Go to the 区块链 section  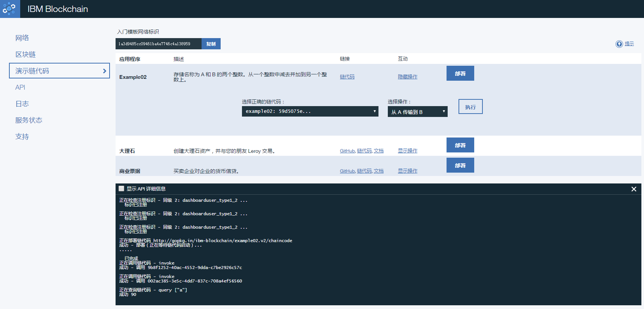(25, 54)
